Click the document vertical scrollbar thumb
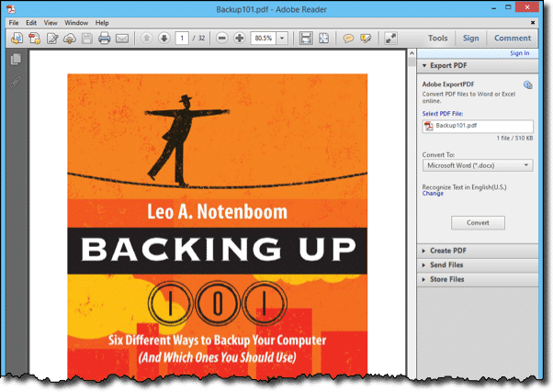553x392 pixels. (x=412, y=62)
